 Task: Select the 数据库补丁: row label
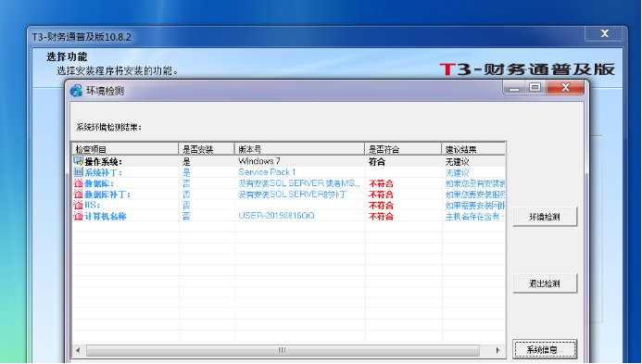pos(107,195)
